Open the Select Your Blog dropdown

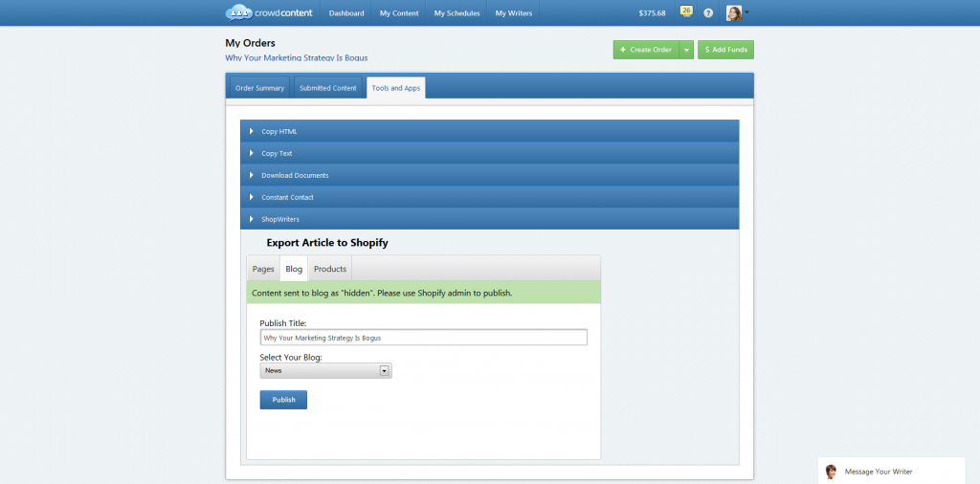[x=325, y=370]
